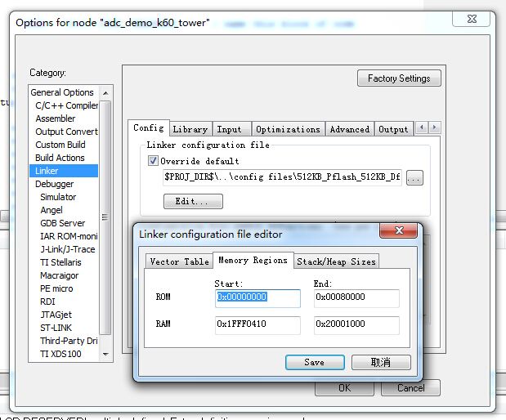
Task: Open the Advanced tab
Action: [350, 129]
